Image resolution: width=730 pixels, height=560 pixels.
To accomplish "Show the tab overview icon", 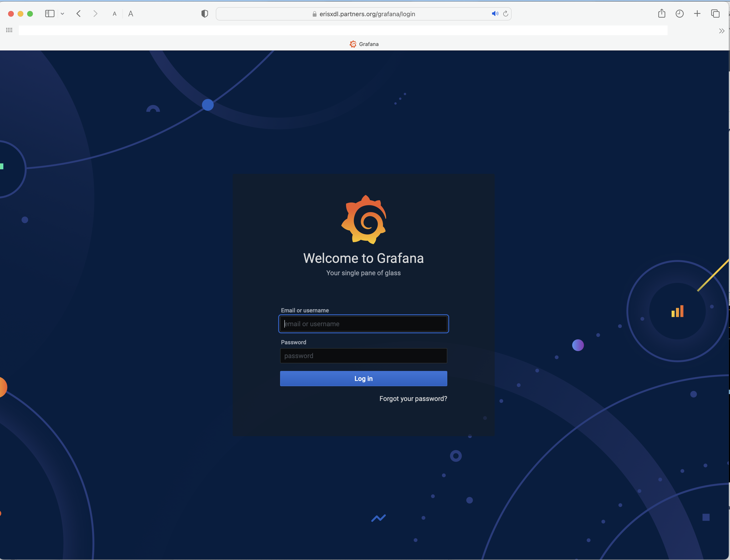I will [715, 14].
